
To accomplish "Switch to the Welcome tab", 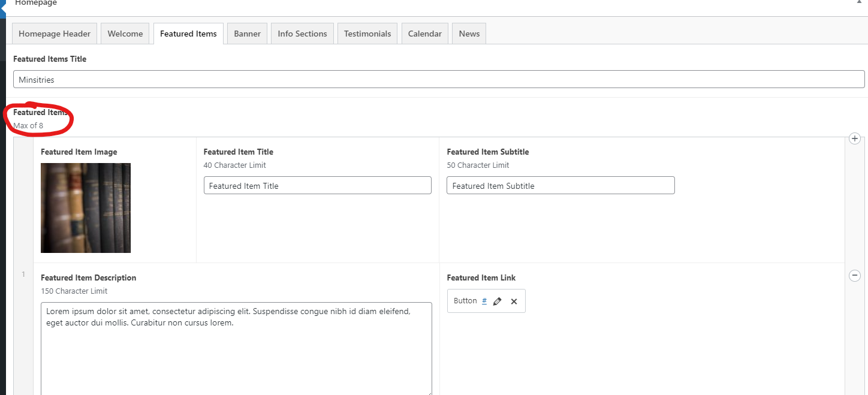I will coord(125,34).
